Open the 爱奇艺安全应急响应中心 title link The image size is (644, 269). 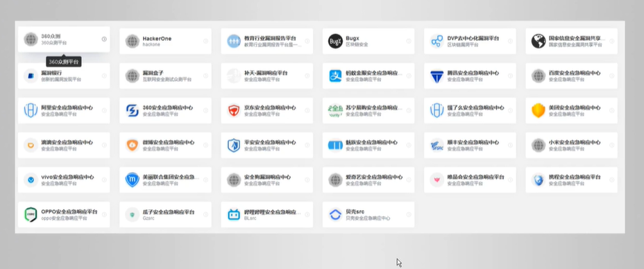coord(374,177)
